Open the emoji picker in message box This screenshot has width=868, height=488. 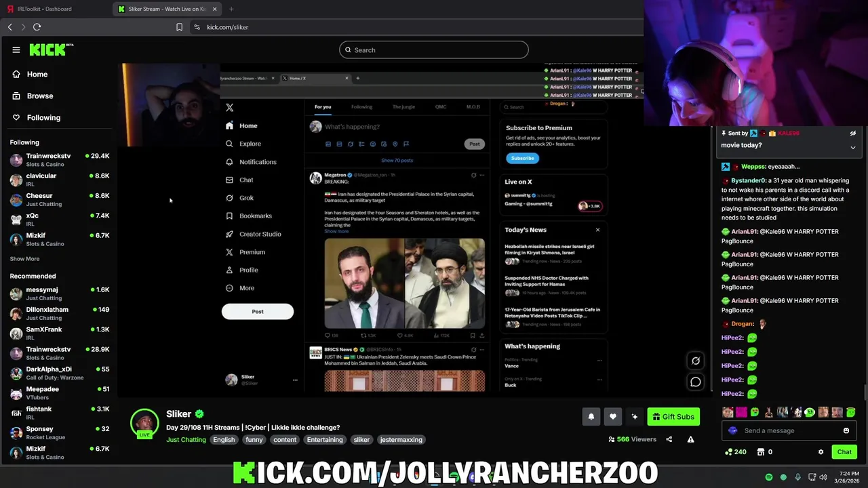(846, 430)
